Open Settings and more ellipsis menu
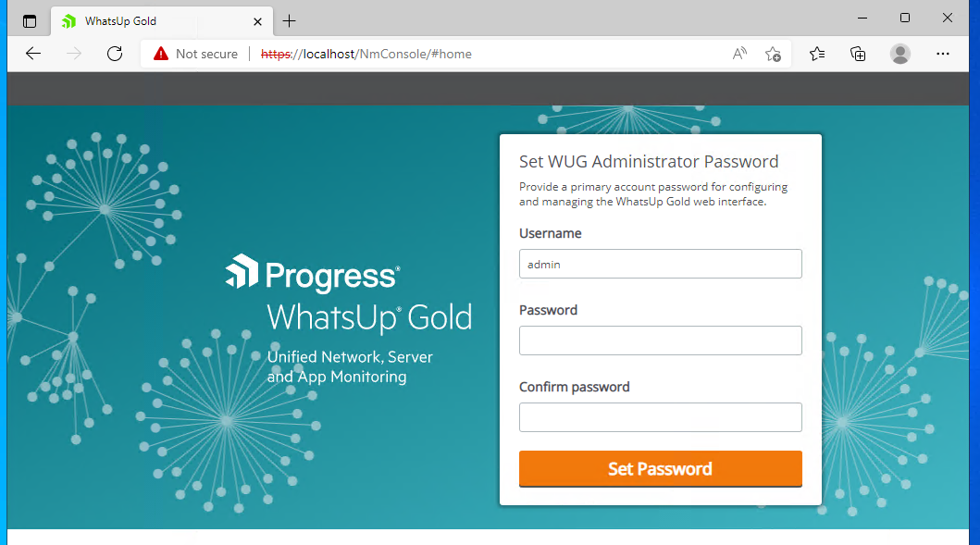The image size is (980, 545). pyautogui.click(x=942, y=54)
